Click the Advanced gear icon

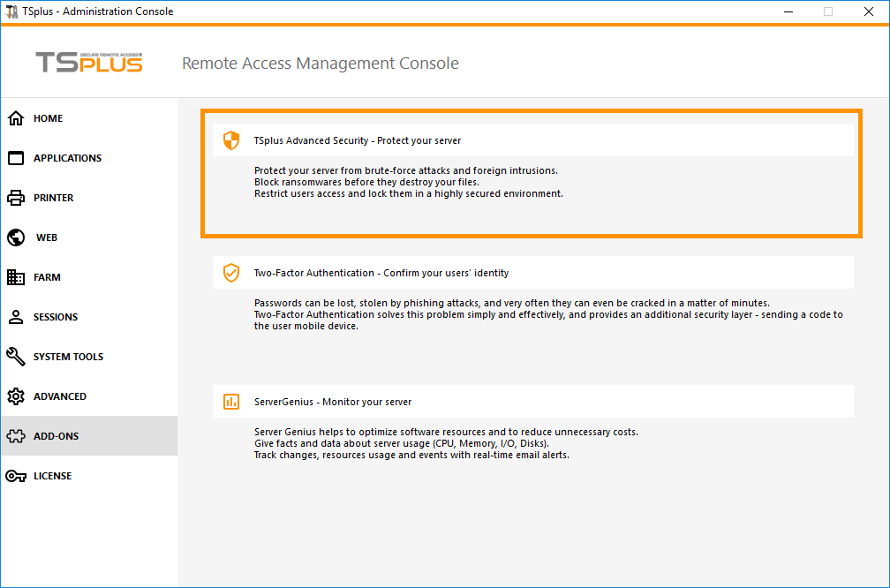click(x=16, y=396)
